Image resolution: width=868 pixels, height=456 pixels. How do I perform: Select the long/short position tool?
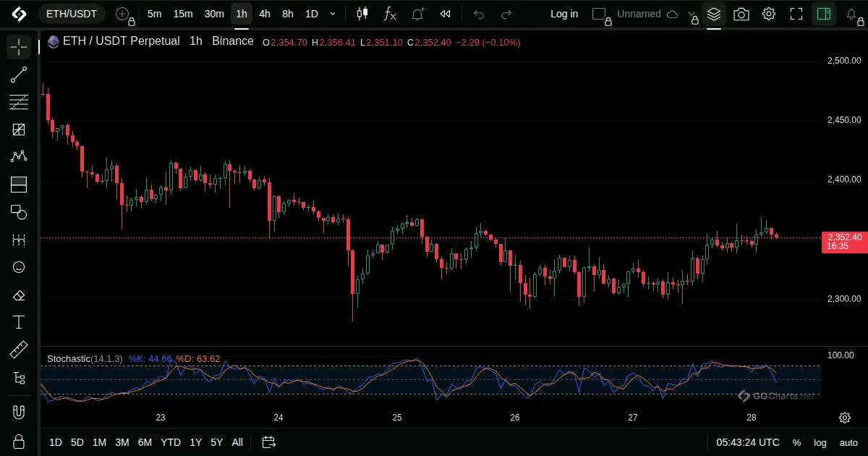[x=19, y=185]
